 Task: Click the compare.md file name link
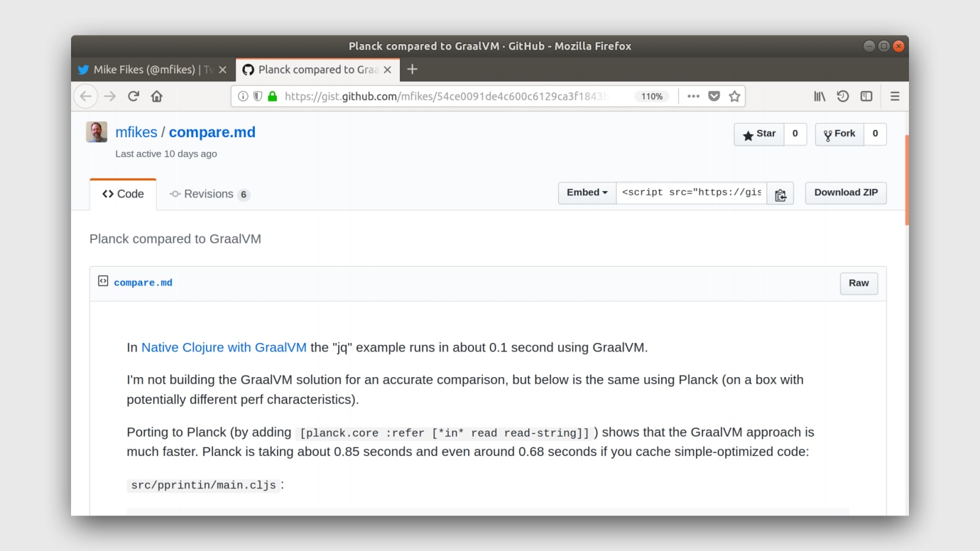click(143, 283)
